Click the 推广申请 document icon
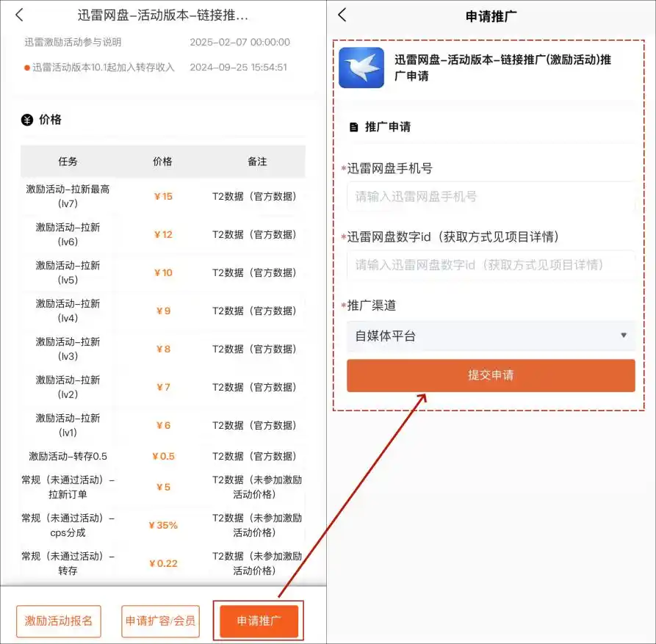Viewport: 656px width, 644px height. click(354, 125)
